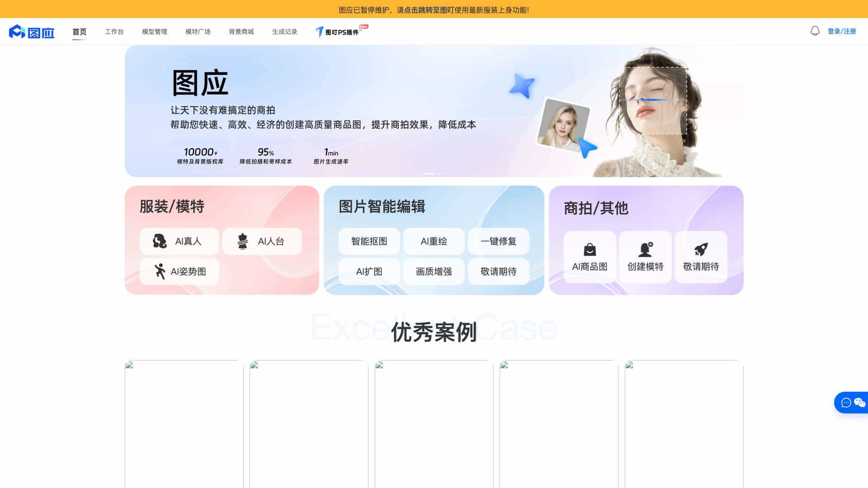Open the floating customer service chat widget

(x=852, y=402)
